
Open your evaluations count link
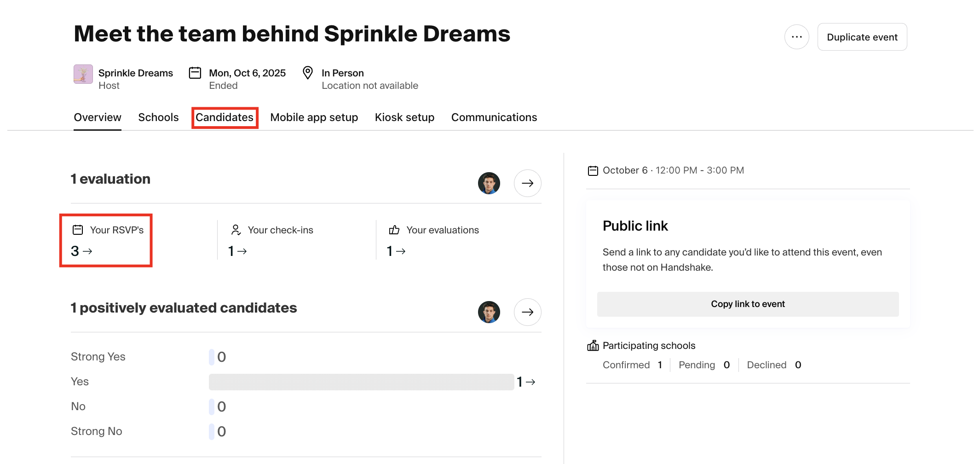pyautogui.click(x=396, y=251)
